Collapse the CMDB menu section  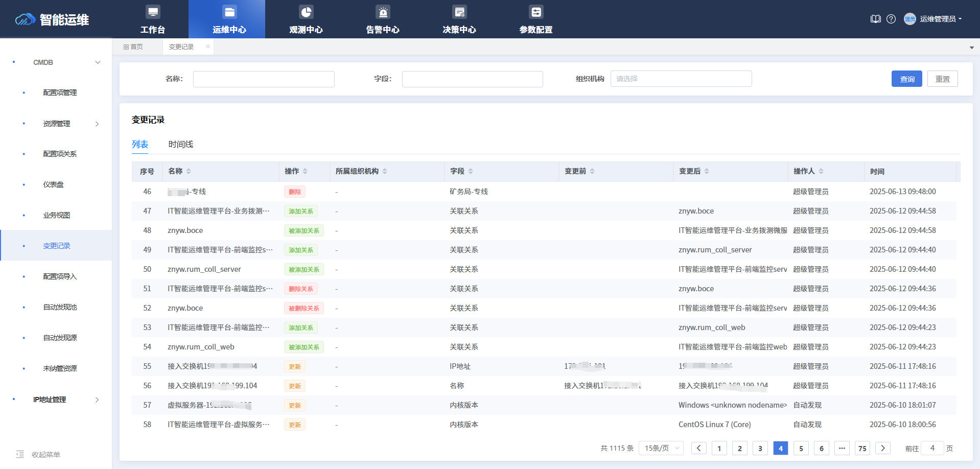click(x=98, y=62)
